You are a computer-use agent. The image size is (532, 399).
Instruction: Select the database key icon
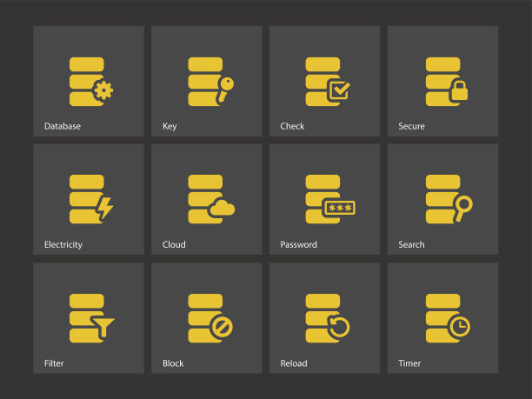pyautogui.click(x=209, y=82)
